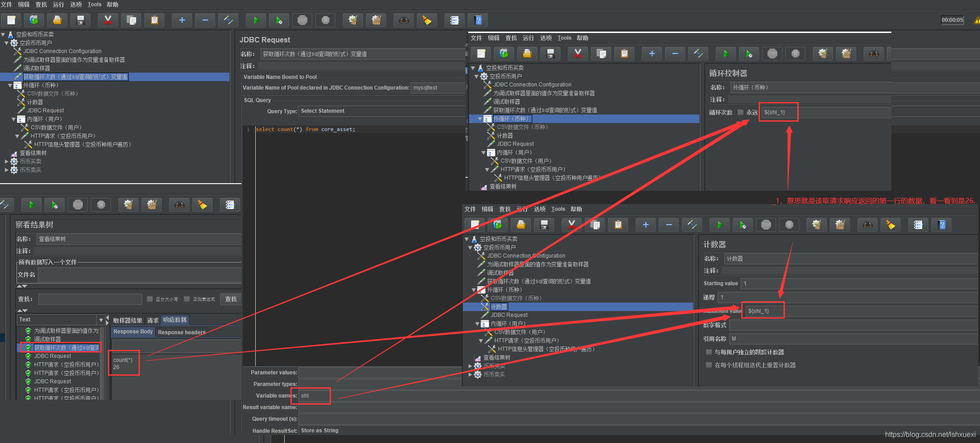
Task: Select 计数器 in counter window tree
Action: 498,307
